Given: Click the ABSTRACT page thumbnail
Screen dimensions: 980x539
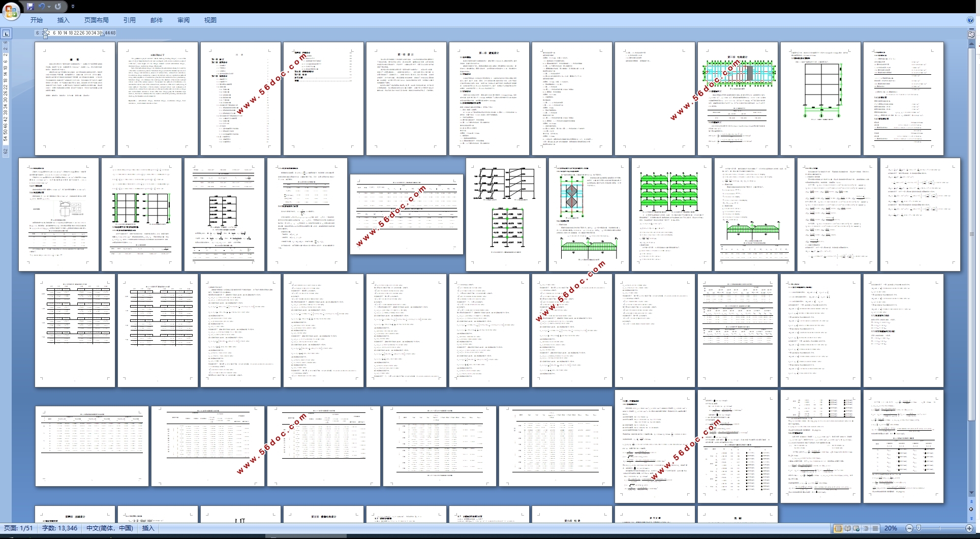Looking at the screenshot, I should tap(158, 99).
